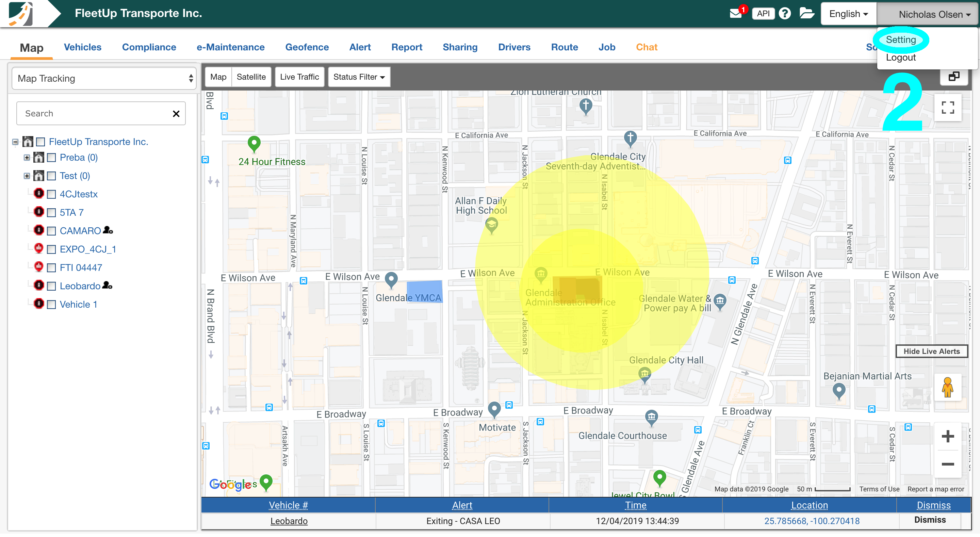Image resolution: width=980 pixels, height=537 pixels.
Task: Check the CAMARO checkbox
Action: coord(51,231)
